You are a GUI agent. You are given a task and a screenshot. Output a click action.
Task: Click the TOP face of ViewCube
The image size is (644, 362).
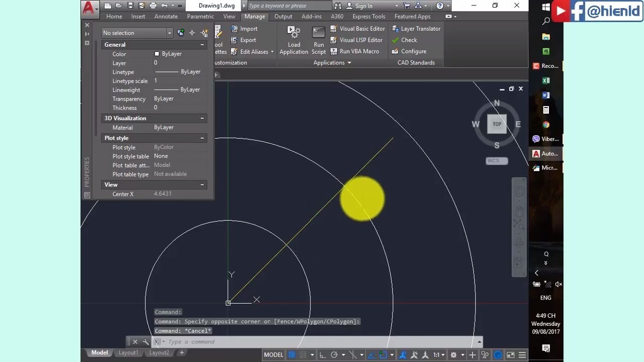coord(497,124)
